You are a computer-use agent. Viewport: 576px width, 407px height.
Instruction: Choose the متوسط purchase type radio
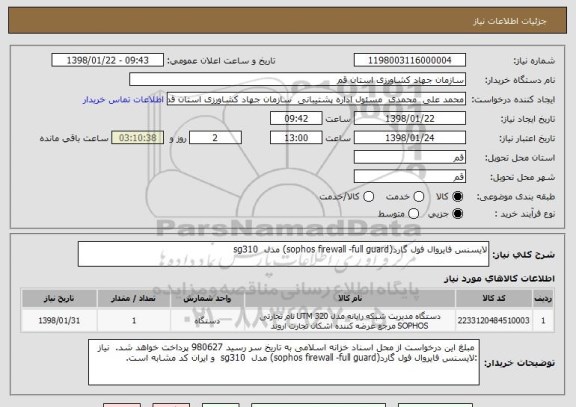414,214
